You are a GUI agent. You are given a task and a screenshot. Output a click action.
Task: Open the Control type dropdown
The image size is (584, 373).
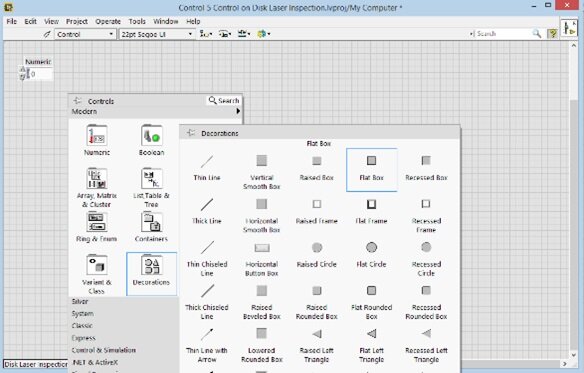pyautogui.click(x=85, y=34)
